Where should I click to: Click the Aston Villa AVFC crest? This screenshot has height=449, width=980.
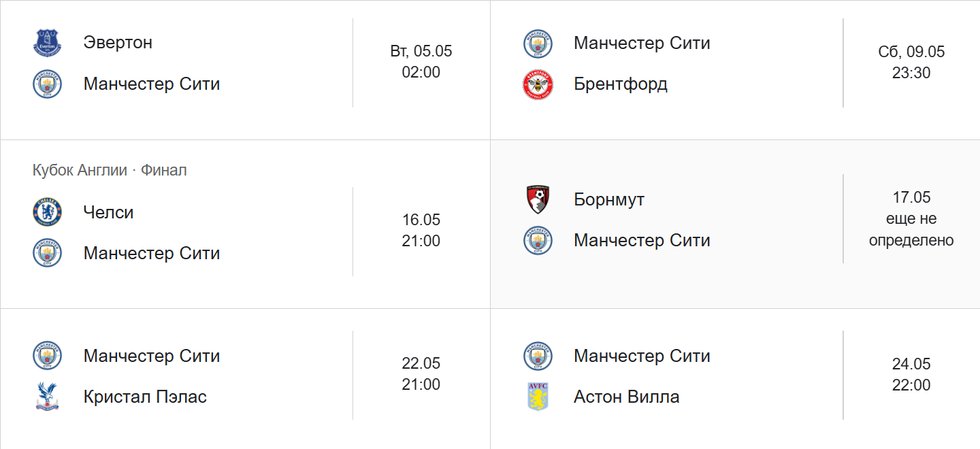coord(538,397)
